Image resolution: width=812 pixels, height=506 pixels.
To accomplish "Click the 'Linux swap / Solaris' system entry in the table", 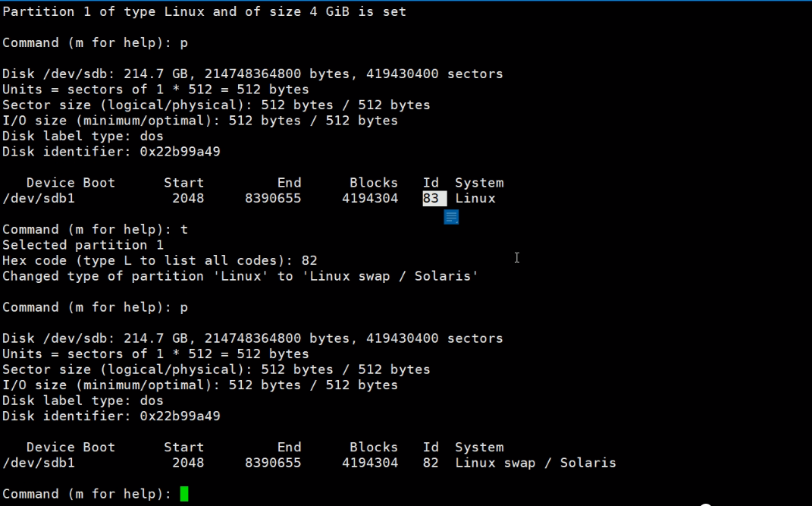I will tap(535, 463).
